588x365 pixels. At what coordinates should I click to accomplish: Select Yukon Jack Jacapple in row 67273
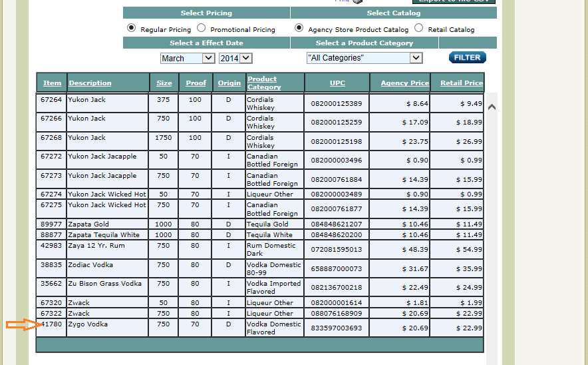tap(102, 175)
